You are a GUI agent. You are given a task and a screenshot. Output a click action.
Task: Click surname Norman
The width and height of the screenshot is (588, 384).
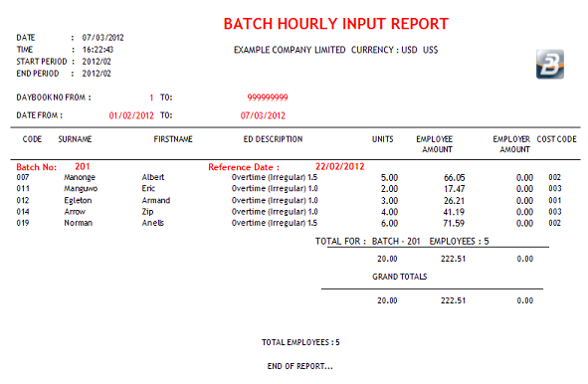(x=78, y=223)
